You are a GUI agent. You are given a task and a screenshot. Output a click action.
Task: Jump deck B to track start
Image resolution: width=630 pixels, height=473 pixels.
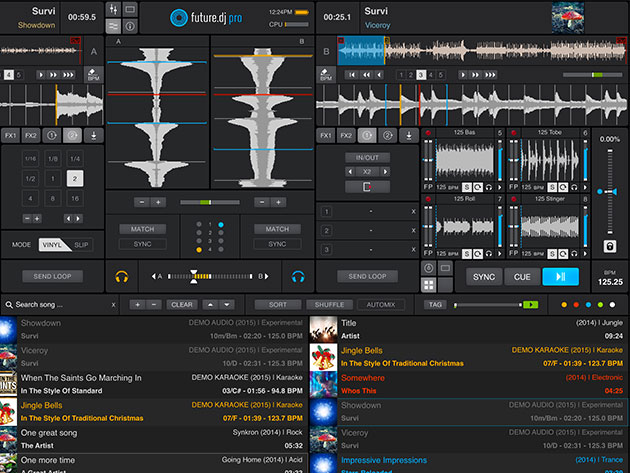pos(352,75)
